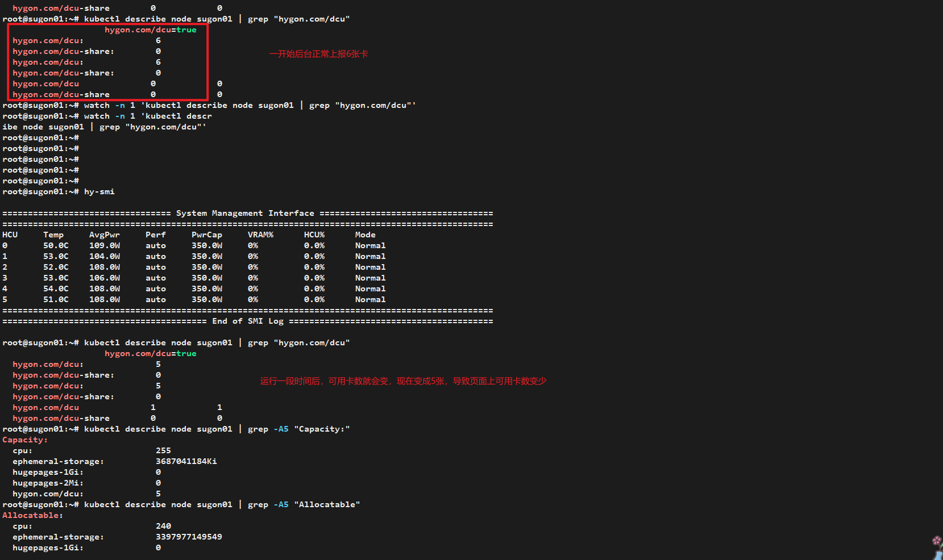Viewport: 943px width, 560px height.
Task: Click the flower vase icon at corner
Action: [937, 548]
